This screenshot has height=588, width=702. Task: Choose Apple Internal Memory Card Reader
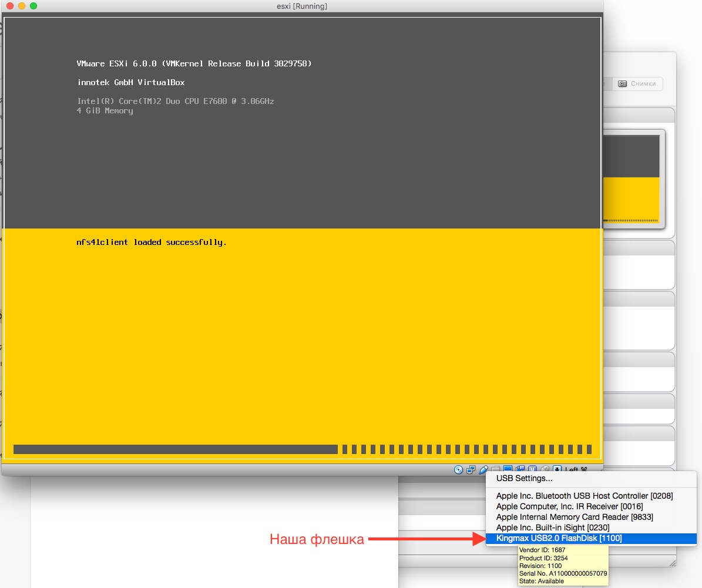tap(574, 517)
